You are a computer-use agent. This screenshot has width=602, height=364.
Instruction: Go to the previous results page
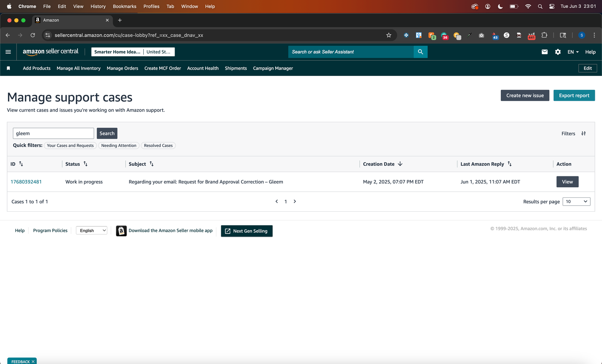pyautogui.click(x=277, y=202)
